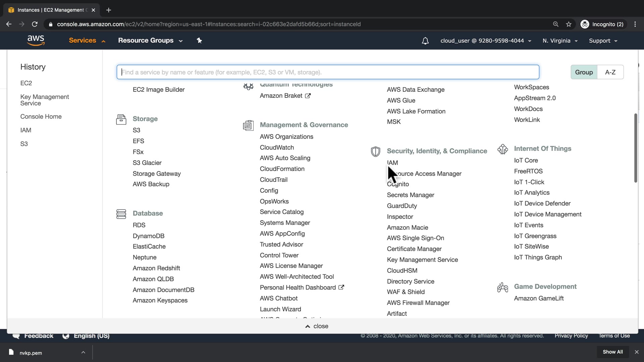
Task: Click the Security shield category icon
Action: pyautogui.click(x=375, y=152)
